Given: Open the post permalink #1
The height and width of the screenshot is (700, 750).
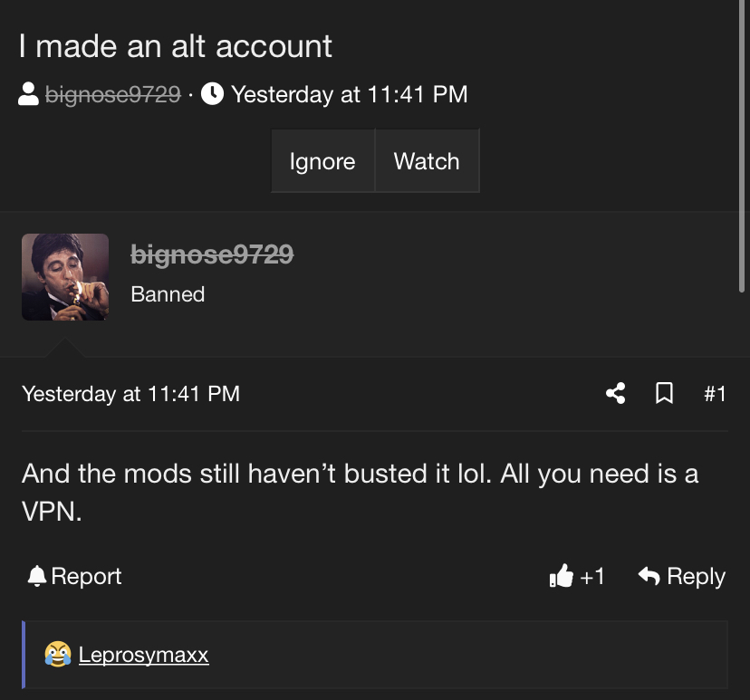Looking at the screenshot, I should (x=715, y=394).
